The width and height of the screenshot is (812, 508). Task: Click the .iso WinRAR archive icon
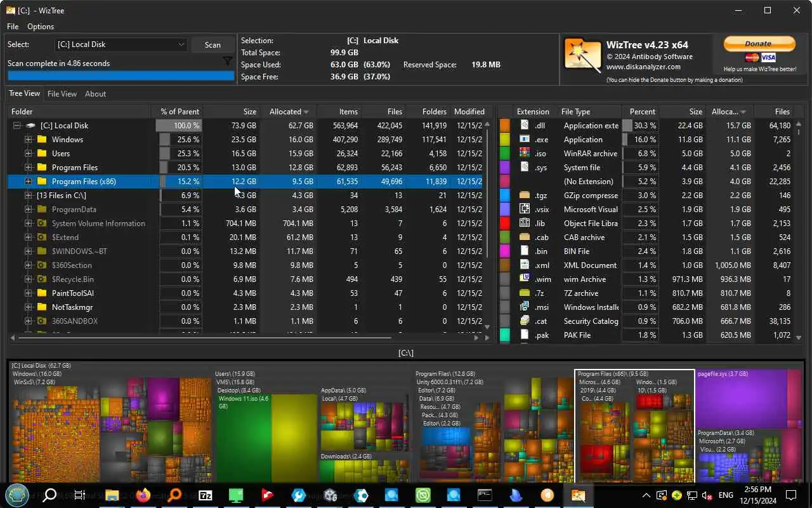click(x=525, y=153)
